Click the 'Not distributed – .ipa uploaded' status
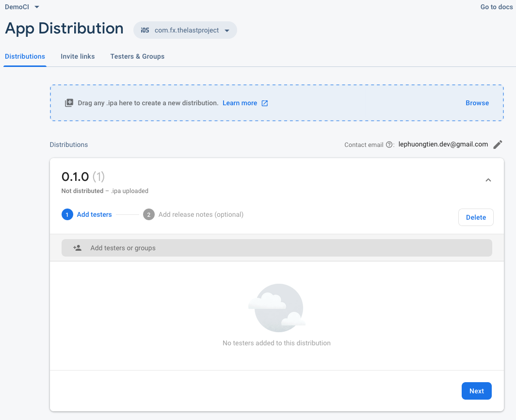The width and height of the screenshot is (516, 420). [x=105, y=191]
